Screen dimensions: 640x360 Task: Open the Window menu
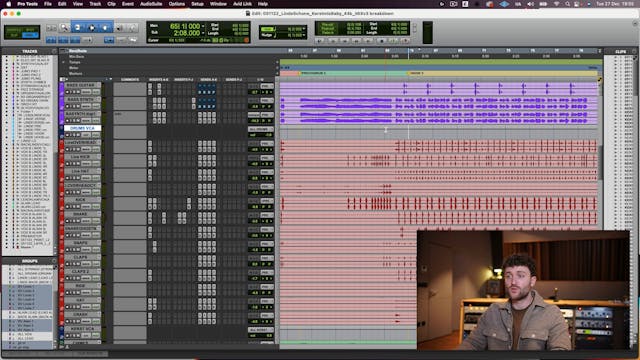click(x=218, y=4)
